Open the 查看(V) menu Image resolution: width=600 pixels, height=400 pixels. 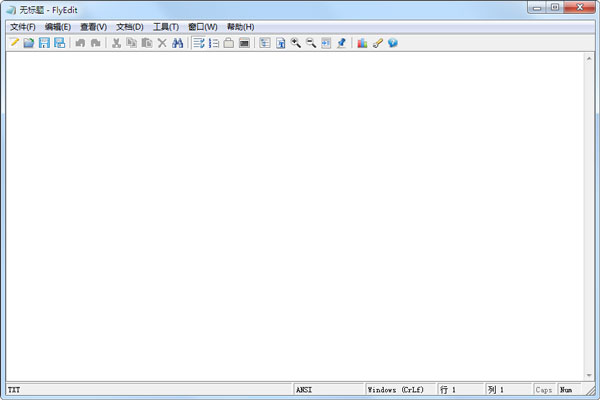94,26
